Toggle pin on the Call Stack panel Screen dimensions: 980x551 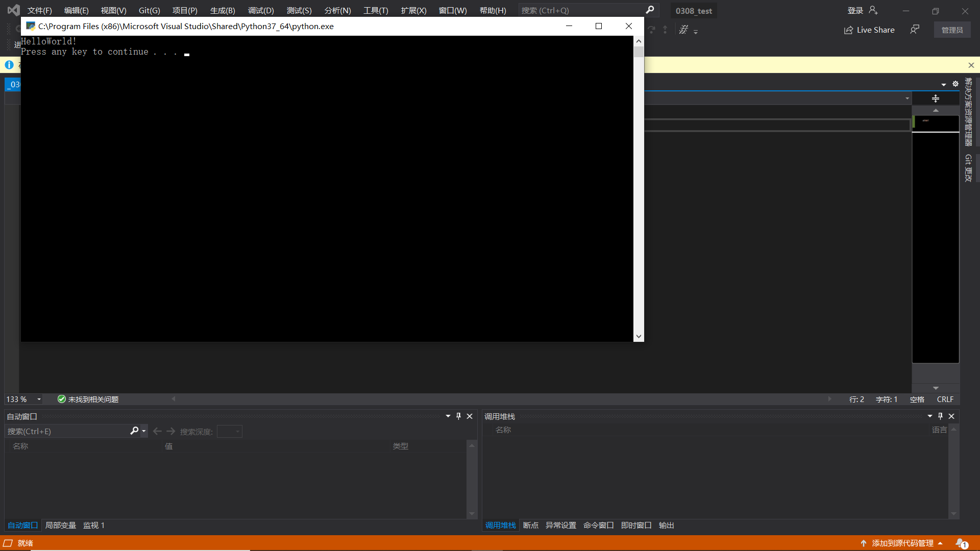pyautogui.click(x=940, y=416)
